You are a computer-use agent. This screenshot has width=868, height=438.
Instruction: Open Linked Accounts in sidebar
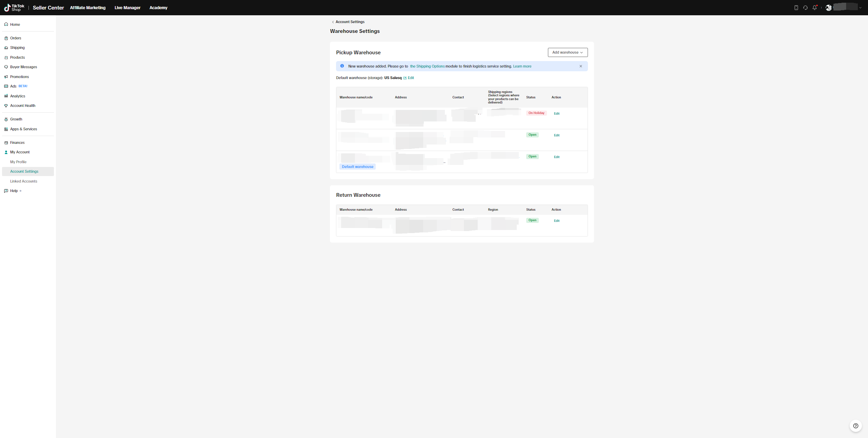tap(24, 181)
